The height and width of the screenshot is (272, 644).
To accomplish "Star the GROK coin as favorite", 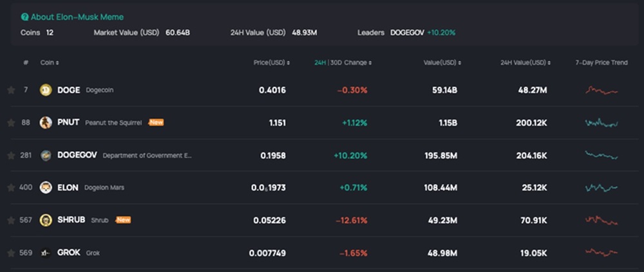I will click(x=11, y=253).
